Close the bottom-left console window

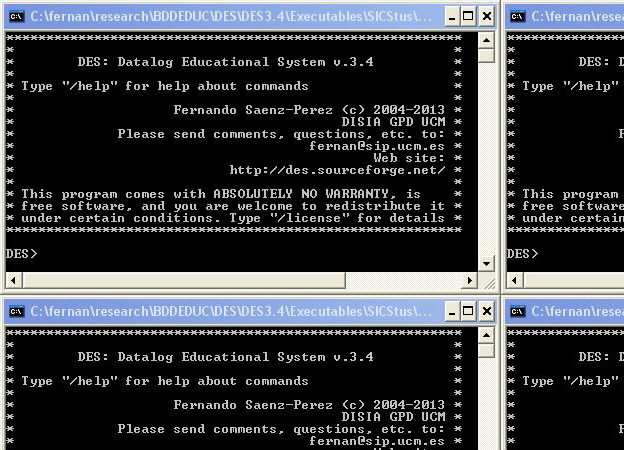click(487, 312)
